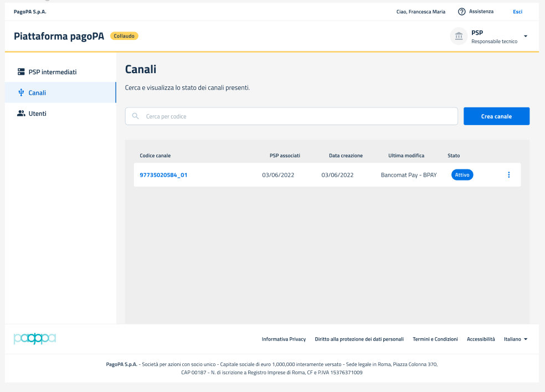Go to Utenti in the sidebar
Image resolution: width=545 pixels, height=392 pixels.
(x=37, y=114)
